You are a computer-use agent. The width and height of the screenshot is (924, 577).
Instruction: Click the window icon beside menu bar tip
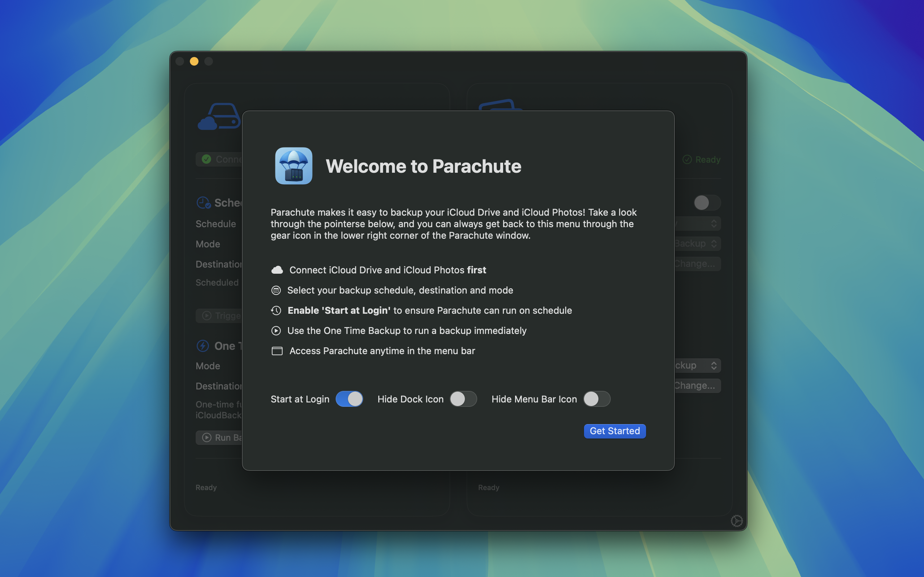click(277, 351)
